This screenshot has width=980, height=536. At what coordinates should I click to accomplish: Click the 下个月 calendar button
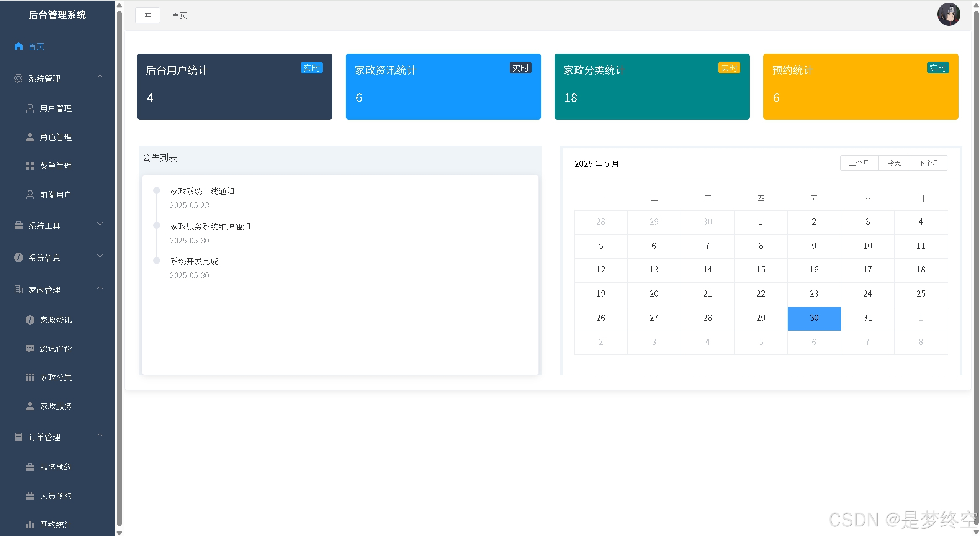click(928, 163)
